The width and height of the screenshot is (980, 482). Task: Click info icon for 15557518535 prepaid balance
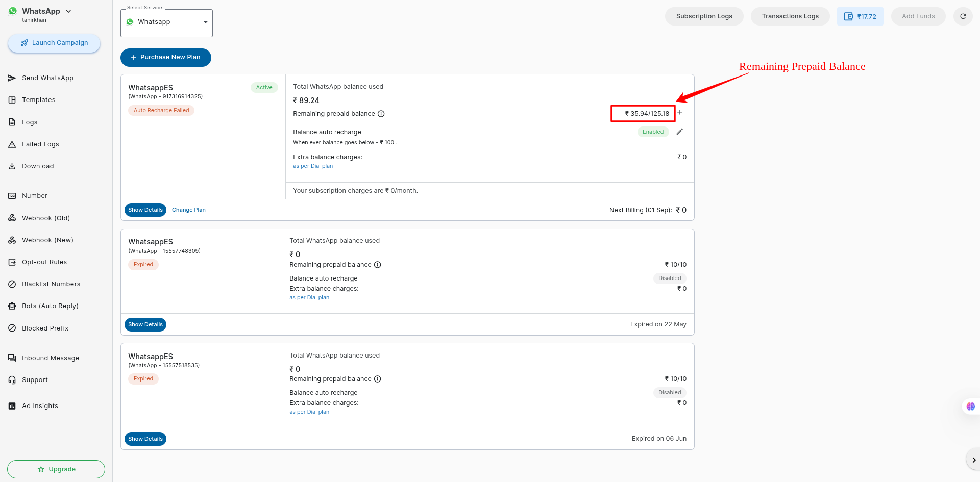tap(378, 379)
